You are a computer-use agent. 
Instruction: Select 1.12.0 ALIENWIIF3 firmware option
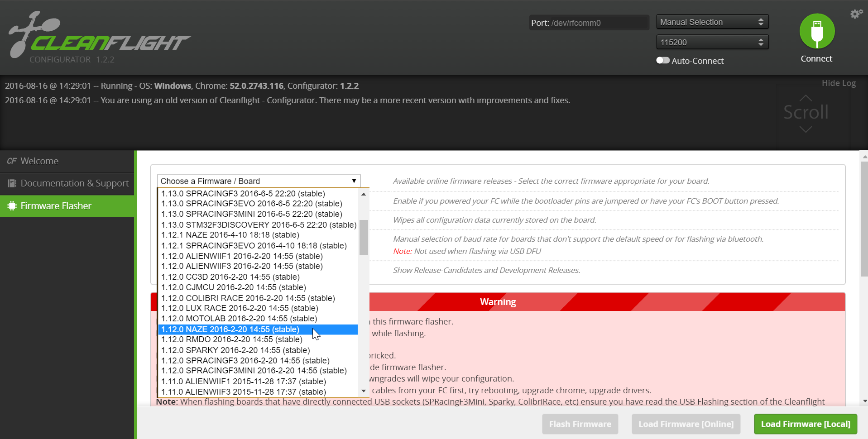tap(258, 266)
